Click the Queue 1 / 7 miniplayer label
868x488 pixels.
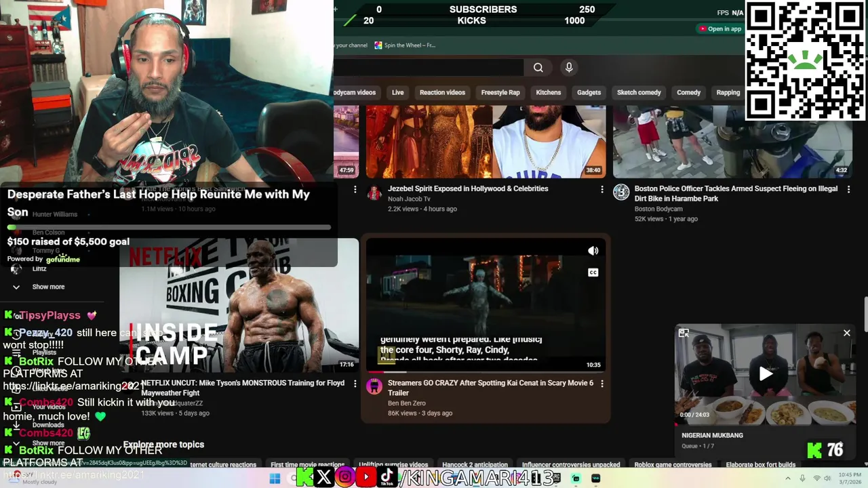pyautogui.click(x=698, y=446)
